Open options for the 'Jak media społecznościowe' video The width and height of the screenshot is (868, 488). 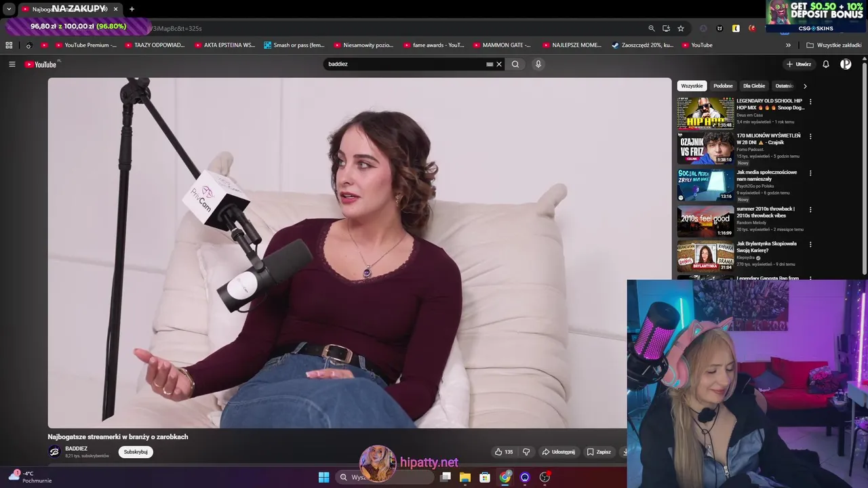pos(810,173)
